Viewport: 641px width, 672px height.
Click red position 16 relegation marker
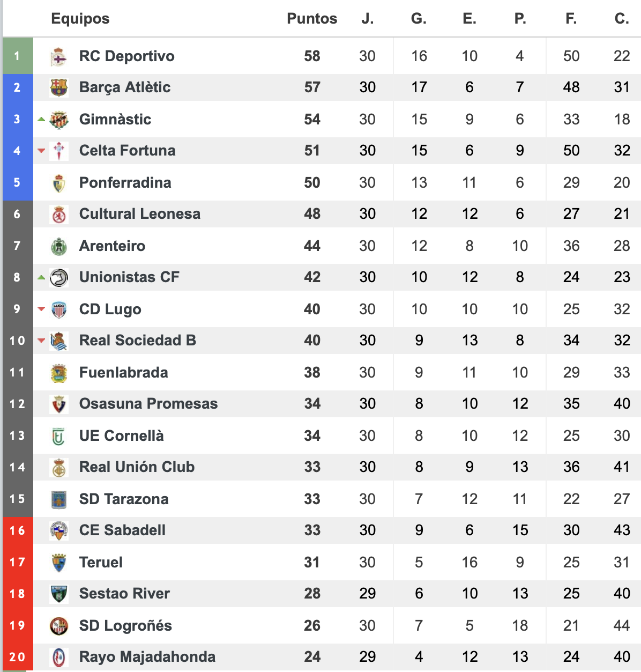click(18, 530)
